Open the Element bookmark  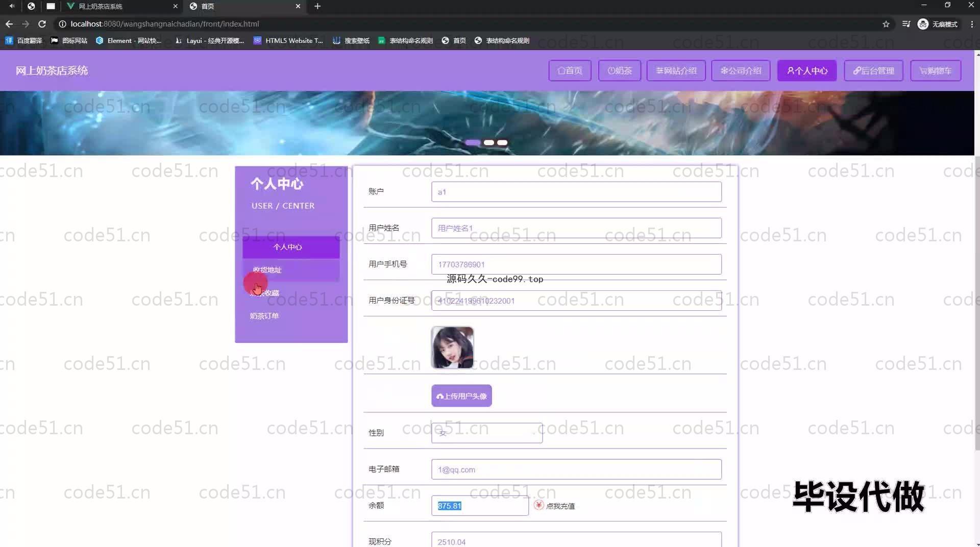coord(129,41)
